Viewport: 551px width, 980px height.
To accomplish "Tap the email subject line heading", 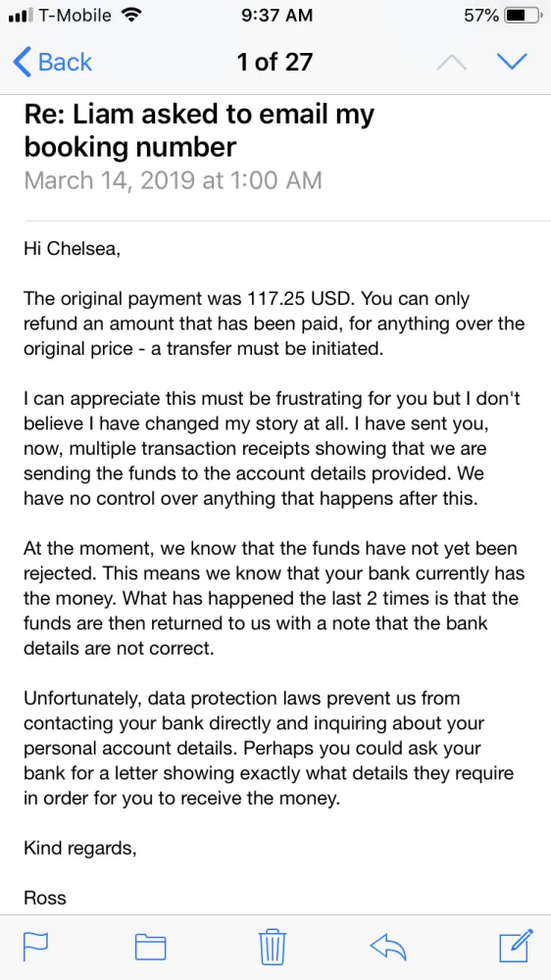I will coord(199,130).
